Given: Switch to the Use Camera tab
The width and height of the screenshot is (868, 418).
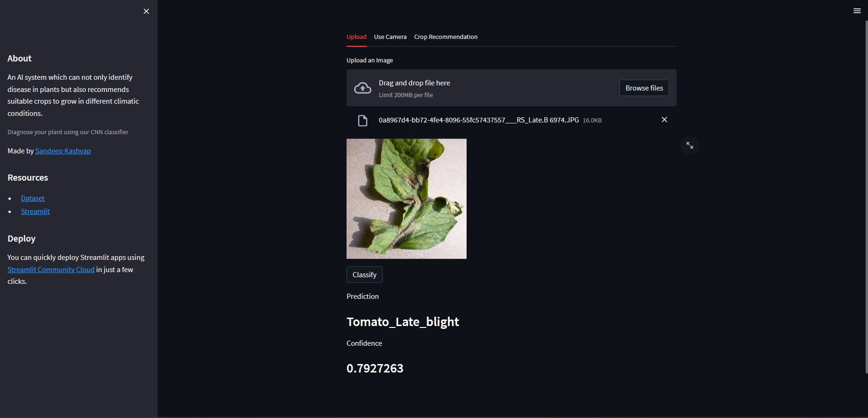Looking at the screenshot, I should (x=390, y=37).
